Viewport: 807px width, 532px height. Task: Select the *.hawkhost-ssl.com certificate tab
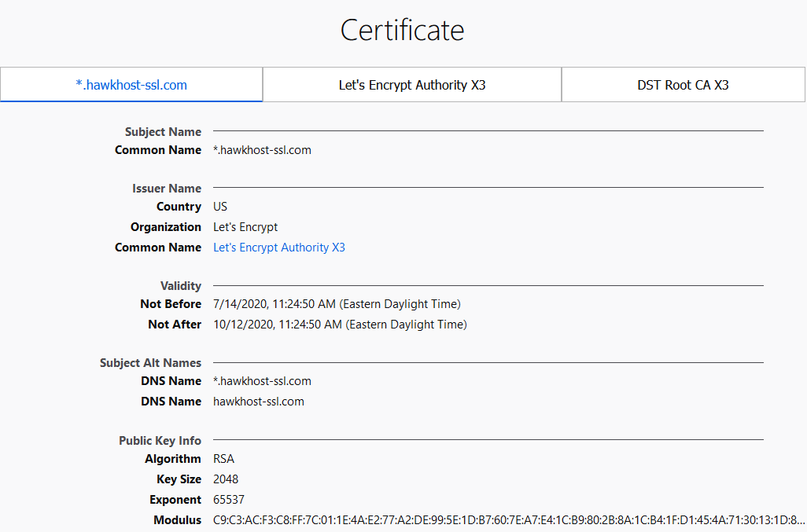(131, 84)
